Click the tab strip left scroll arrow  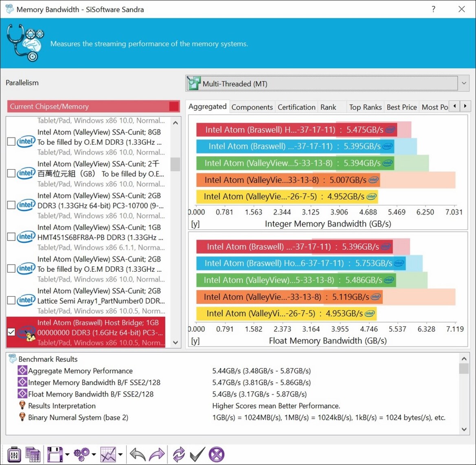(454, 106)
